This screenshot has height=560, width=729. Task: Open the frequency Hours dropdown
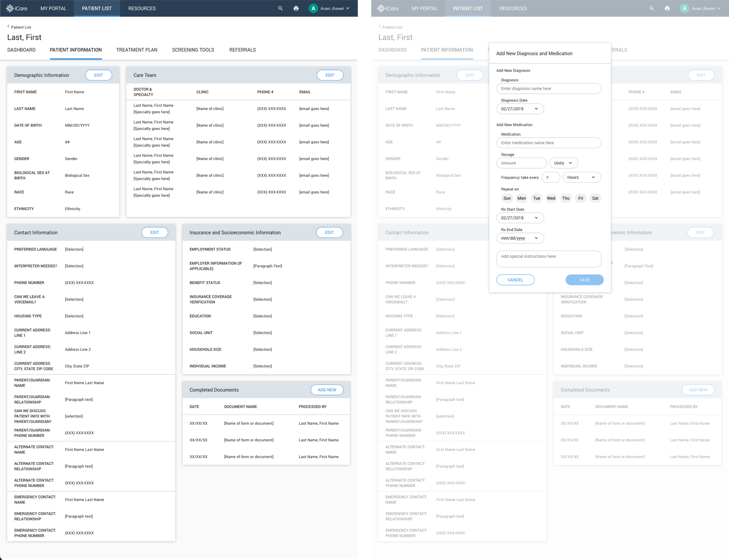[581, 177]
